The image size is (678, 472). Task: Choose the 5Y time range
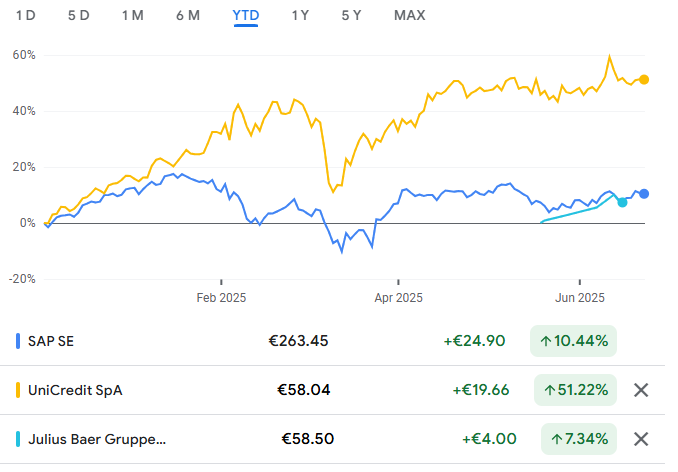[351, 16]
